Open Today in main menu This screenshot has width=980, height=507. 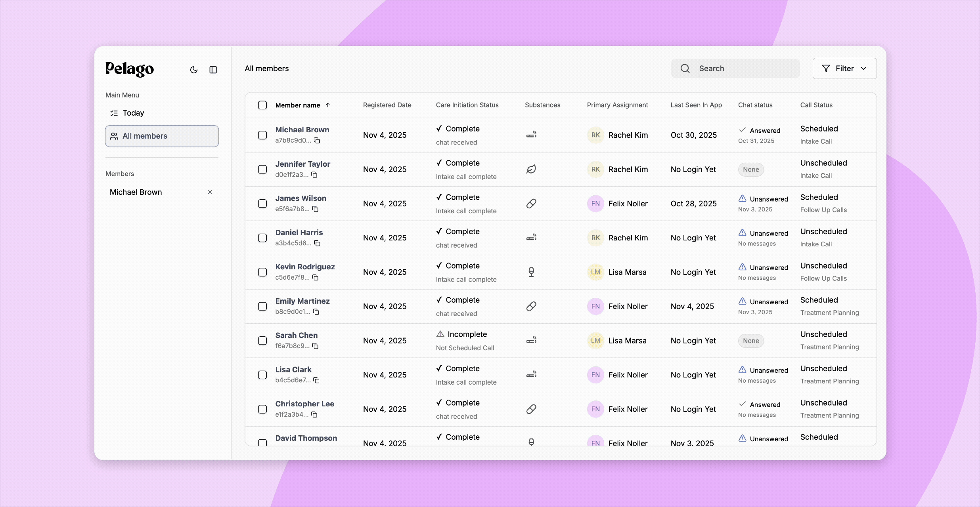click(x=133, y=113)
